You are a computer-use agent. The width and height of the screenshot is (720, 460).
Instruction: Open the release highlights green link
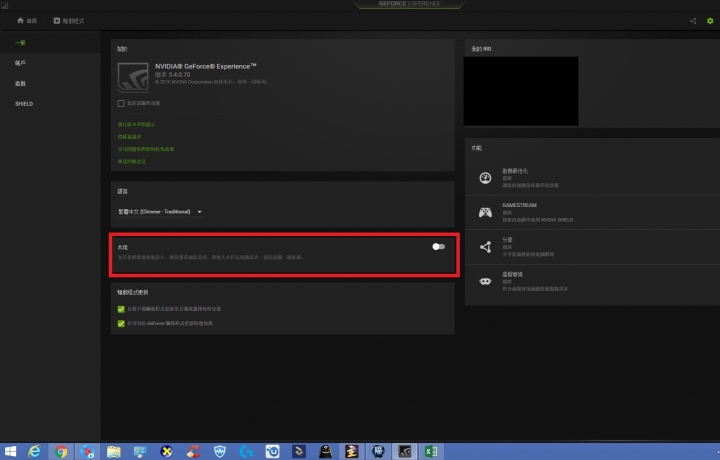pos(136,124)
